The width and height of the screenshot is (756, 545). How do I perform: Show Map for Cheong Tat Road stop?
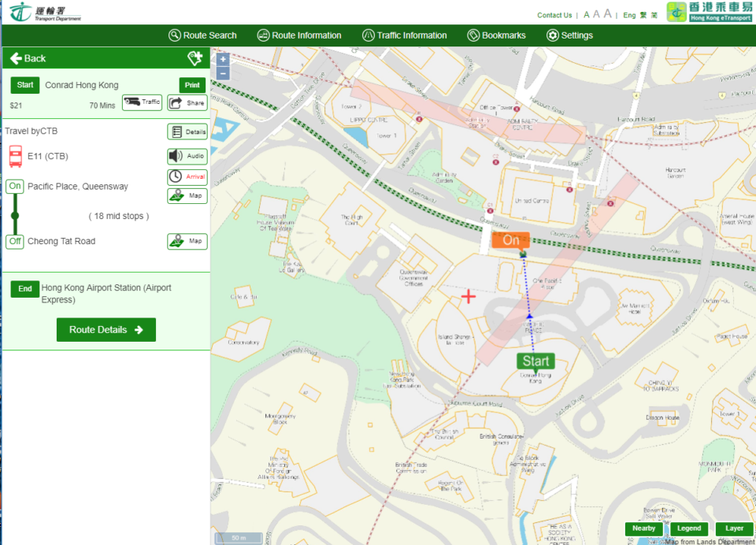coord(187,241)
